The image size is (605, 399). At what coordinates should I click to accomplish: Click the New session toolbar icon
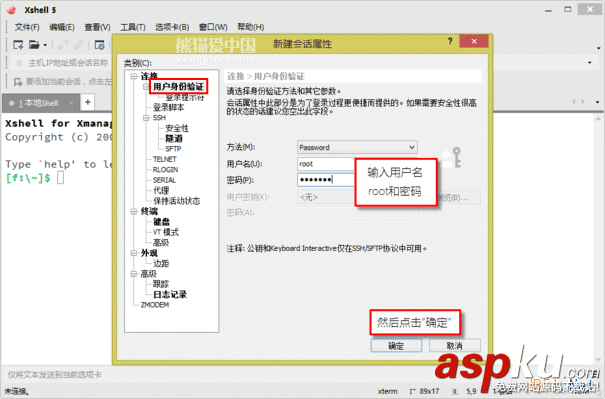(18, 45)
